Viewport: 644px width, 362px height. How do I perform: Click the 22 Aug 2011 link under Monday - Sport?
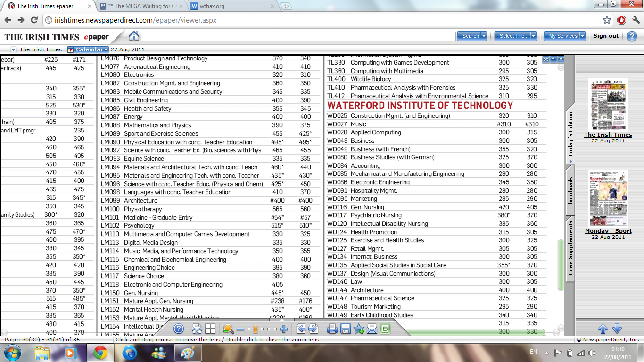pos(608,237)
